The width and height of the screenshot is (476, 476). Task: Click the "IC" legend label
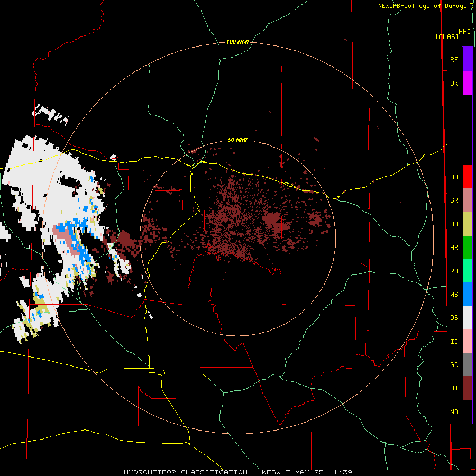point(454,341)
